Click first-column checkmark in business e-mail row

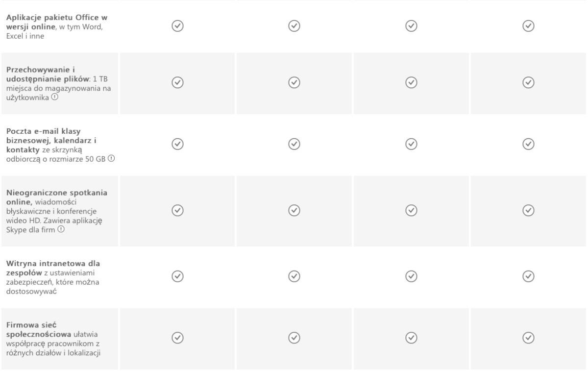click(x=177, y=144)
